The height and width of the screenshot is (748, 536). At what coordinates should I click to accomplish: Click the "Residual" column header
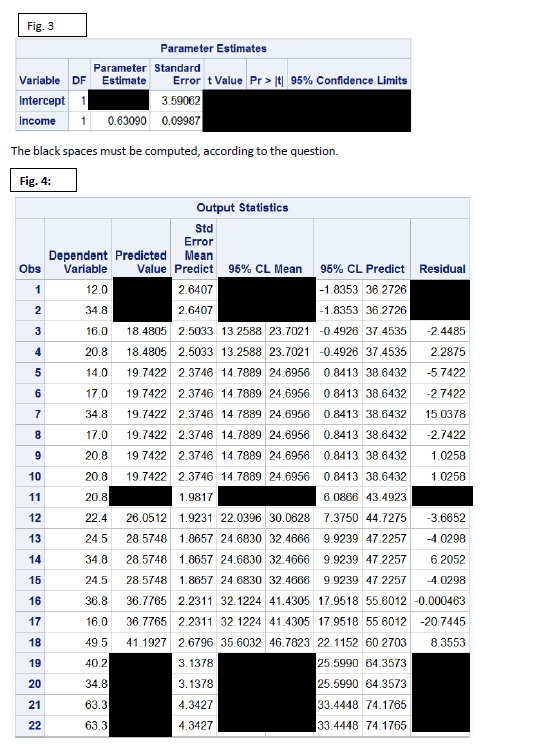(x=442, y=269)
